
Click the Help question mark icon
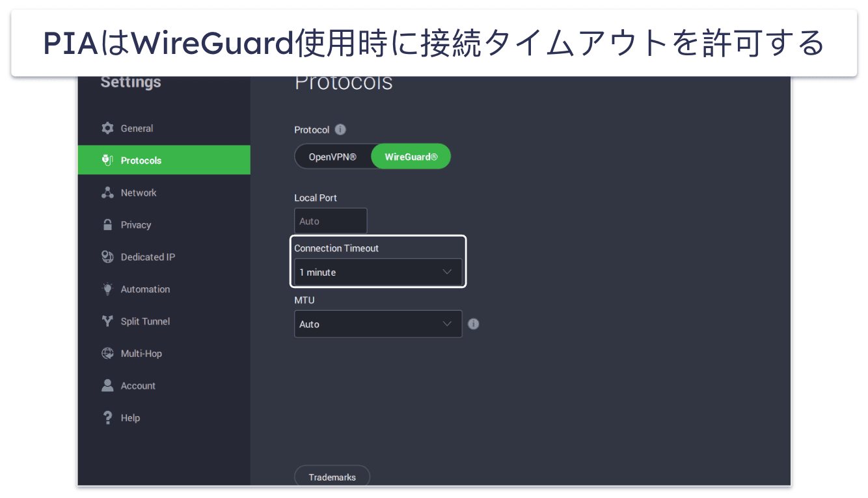coord(107,417)
